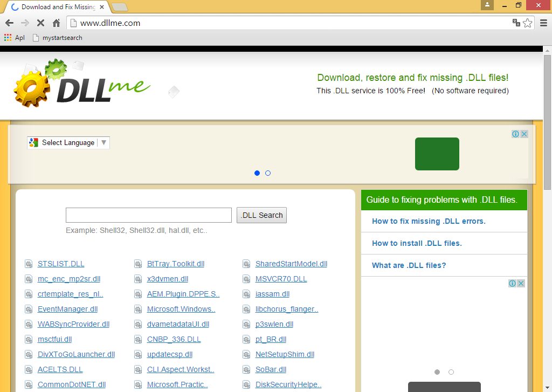Stop loading the page

40,23
